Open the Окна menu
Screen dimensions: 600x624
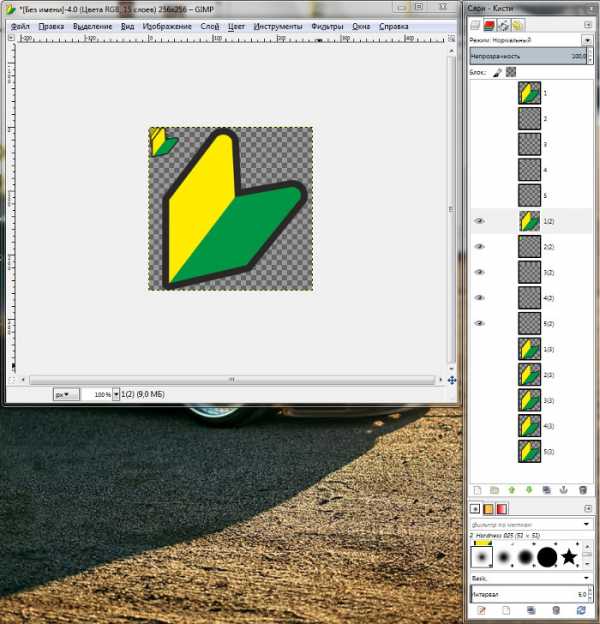pyautogui.click(x=361, y=26)
